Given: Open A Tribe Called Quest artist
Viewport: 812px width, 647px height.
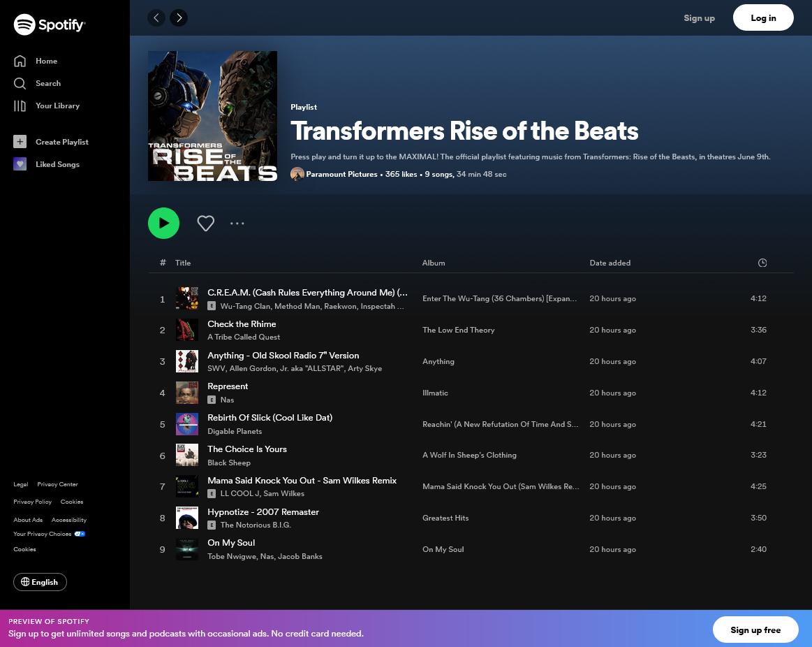Looking at the screenshot, I should (x=244, y=337).
